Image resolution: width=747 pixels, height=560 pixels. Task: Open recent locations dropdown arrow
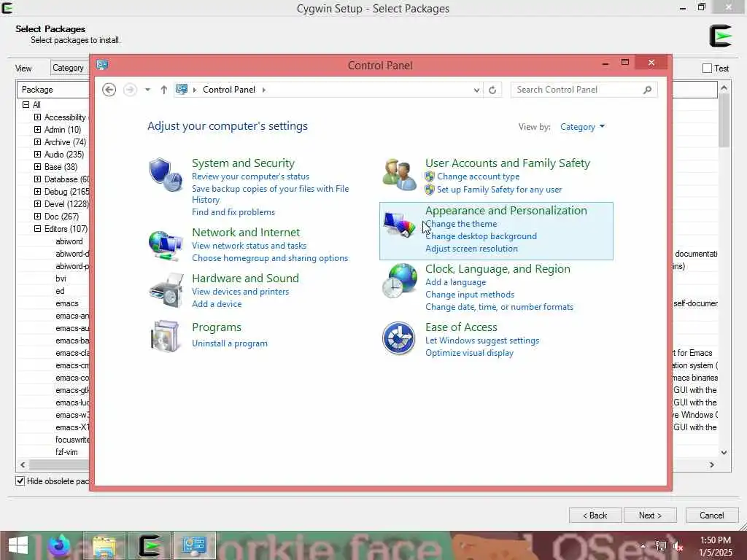(147, 90)
